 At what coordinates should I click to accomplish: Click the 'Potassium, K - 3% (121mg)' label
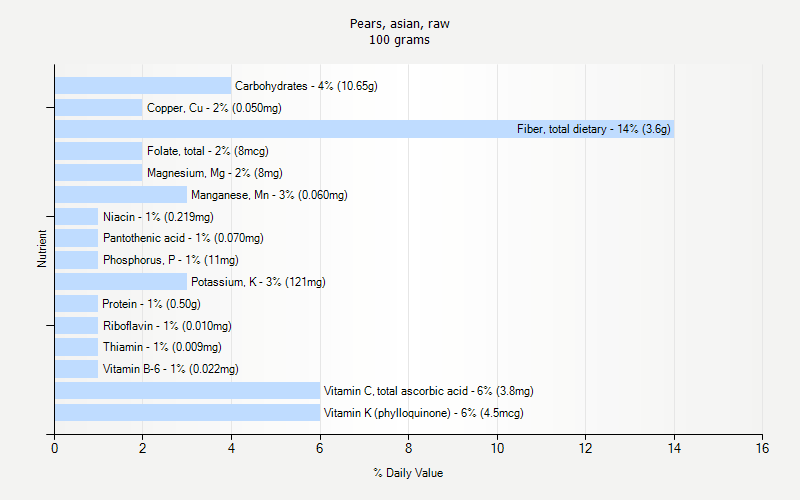tap(258, 282)
